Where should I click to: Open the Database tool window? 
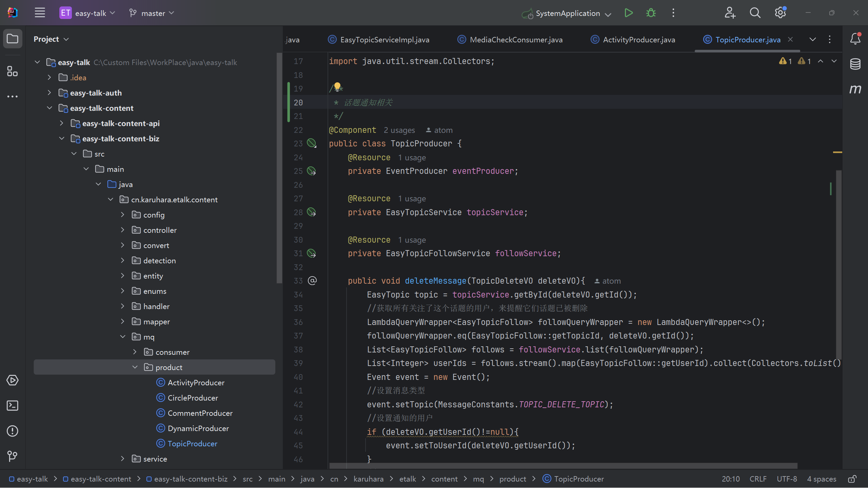pos(855,64)
